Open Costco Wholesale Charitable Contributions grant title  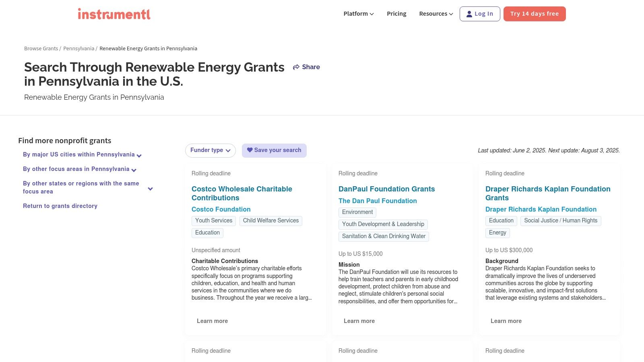tap(242, 193)
